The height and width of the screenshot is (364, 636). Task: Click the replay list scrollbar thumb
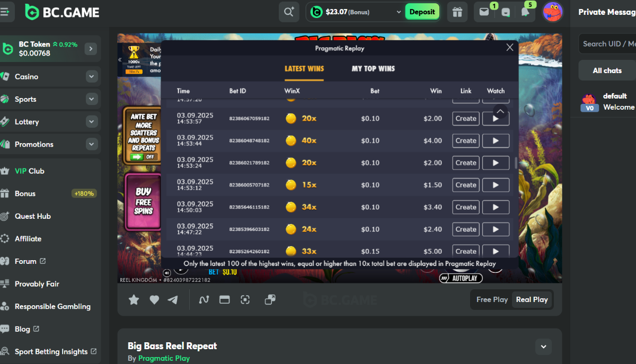pyautogui.click(x=516, y=164)
